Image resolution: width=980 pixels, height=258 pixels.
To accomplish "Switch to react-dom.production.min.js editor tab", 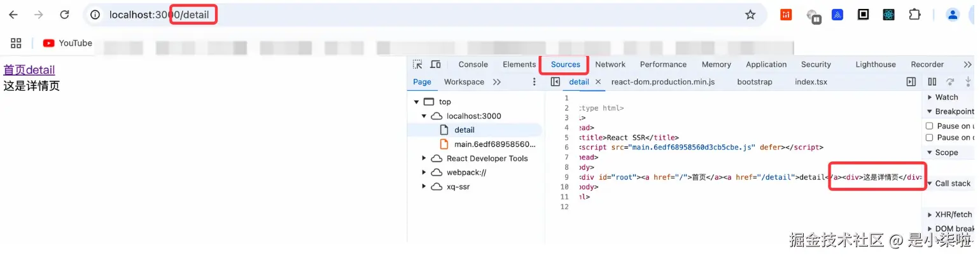I will pyautogui.click(x=663, y=82).
